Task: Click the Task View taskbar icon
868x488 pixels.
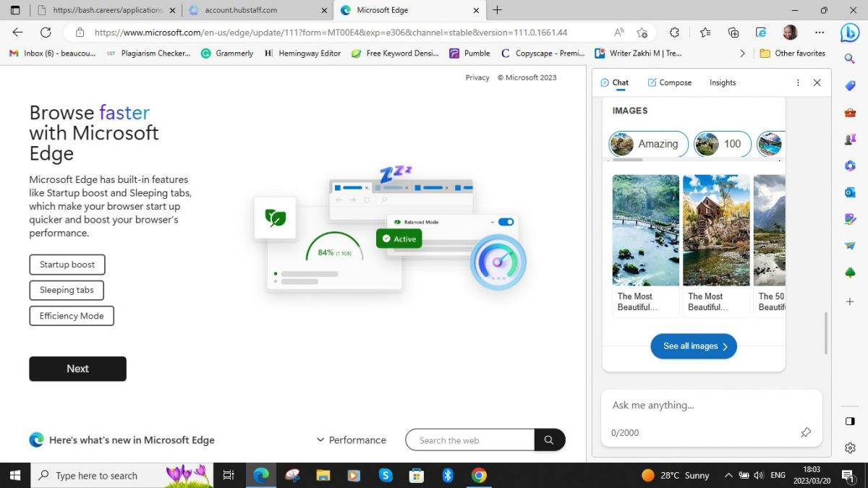Action: pyautogui.click(x=229, y=475)
